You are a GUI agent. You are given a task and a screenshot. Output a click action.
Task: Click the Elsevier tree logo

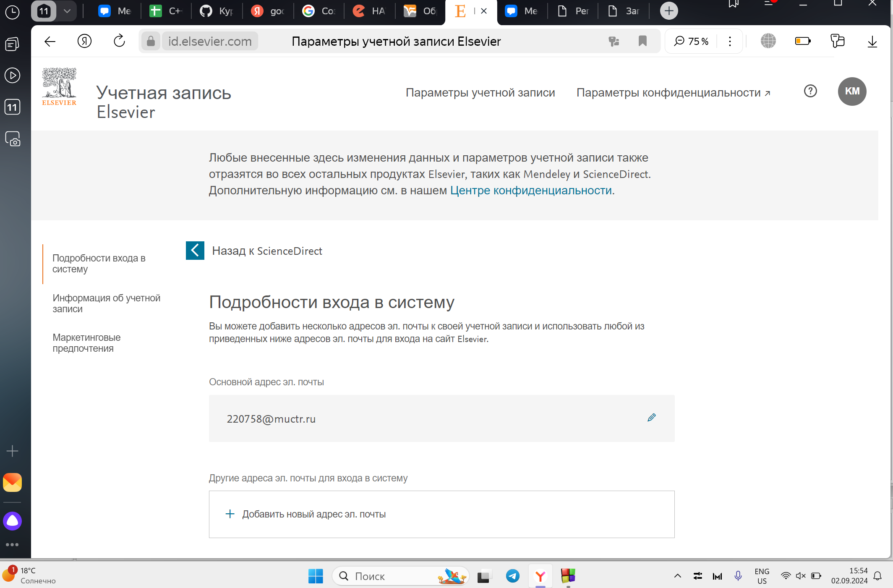[x=59, y=86]
